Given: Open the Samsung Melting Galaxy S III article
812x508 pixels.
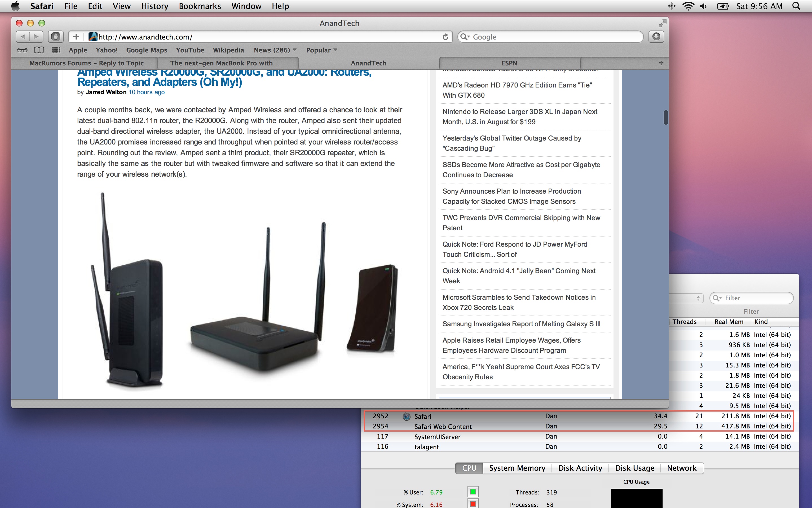Looking at the screenshot, I should click(x=521, y=324).
